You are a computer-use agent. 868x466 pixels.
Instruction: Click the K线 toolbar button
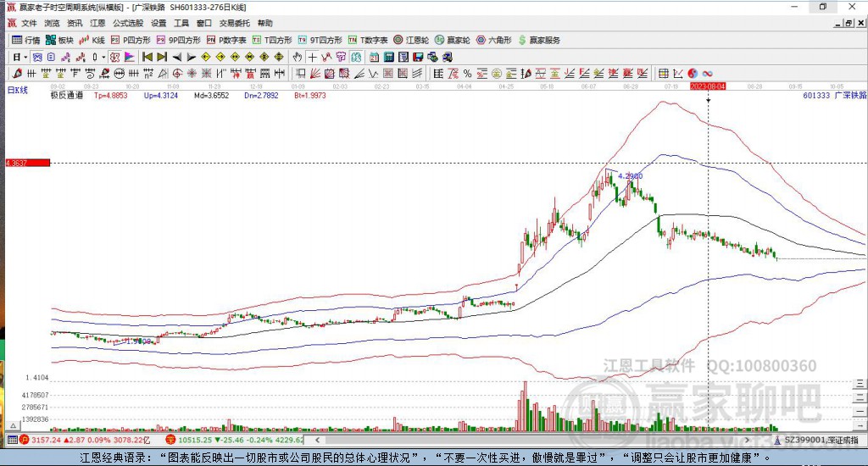(92, 40)
